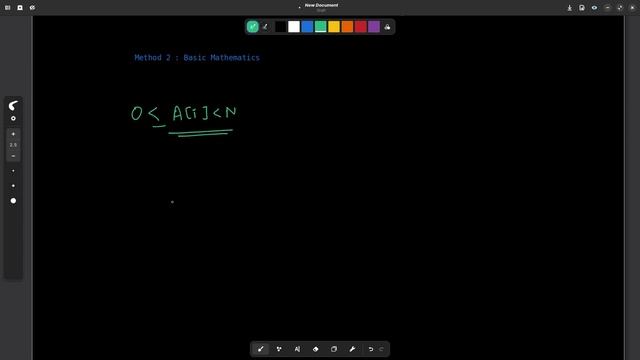Toggle focus mode in header bar
Screen dimensions: 640x360
(33, 8)
